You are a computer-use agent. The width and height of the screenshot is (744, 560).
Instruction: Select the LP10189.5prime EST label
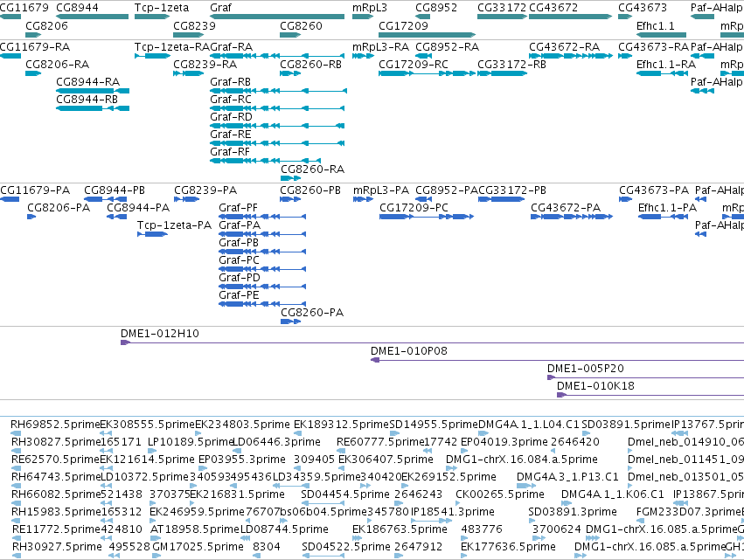click(x=191, y=442)
